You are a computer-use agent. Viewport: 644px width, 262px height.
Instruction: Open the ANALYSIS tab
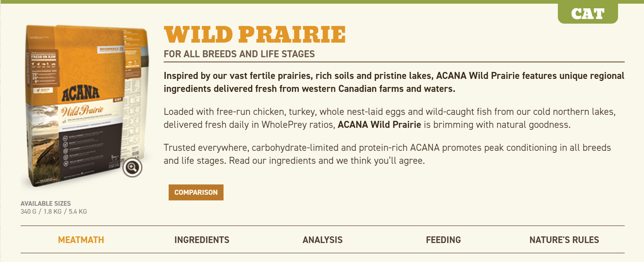(323, 240)
